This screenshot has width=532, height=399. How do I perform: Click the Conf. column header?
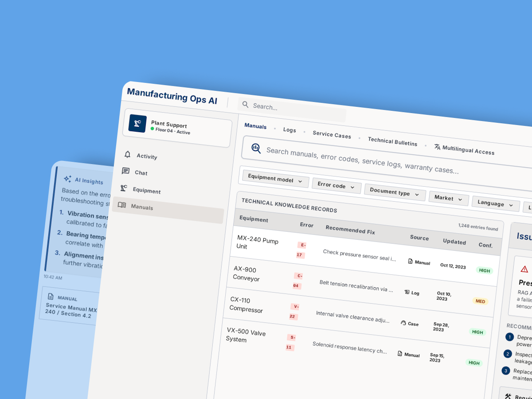(x=485, y=245)
